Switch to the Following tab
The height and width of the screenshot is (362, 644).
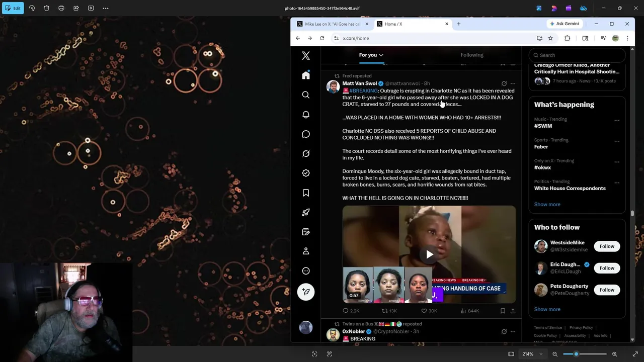472,55
